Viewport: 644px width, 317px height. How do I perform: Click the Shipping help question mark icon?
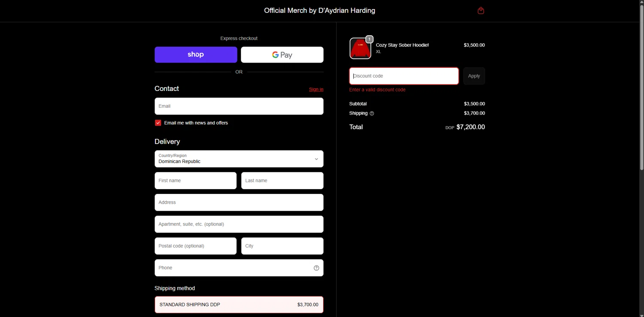pyautogui.click(x=372, y=114)
